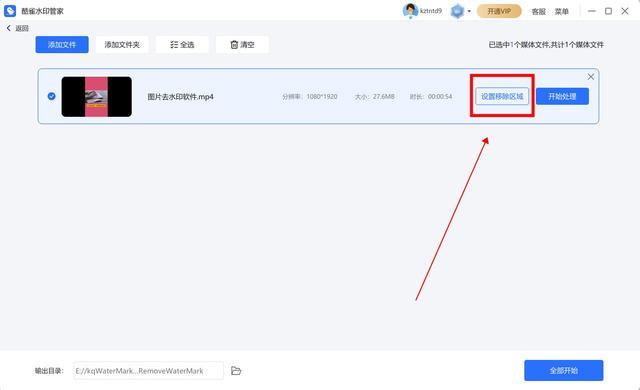
Task: Click the 开通VIP button
Action: pos(499,11)
